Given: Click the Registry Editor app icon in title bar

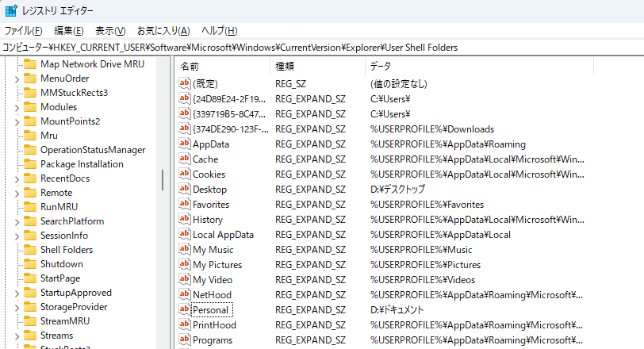Looking at the screenshot, I should [11, 10].
